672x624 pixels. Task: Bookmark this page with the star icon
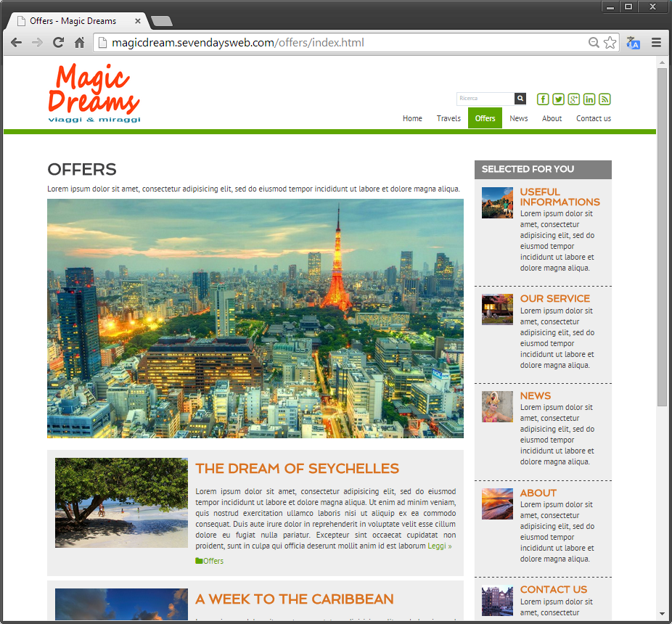[610, 42]
